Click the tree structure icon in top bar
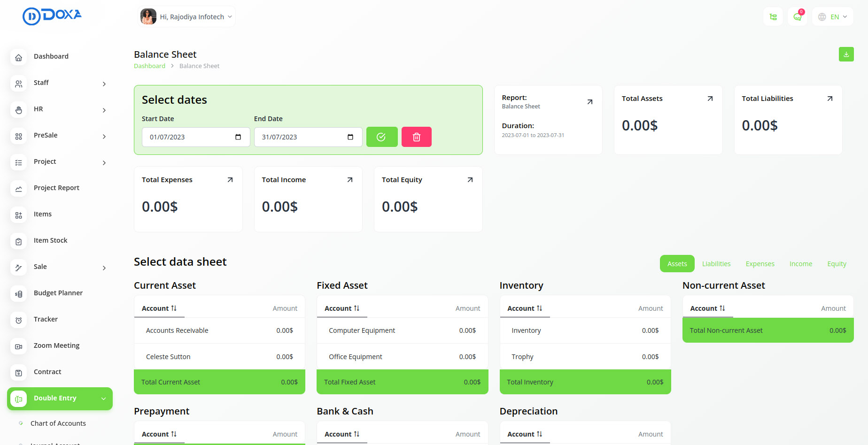This screenshot has height=445, width=868. (773, 17)
